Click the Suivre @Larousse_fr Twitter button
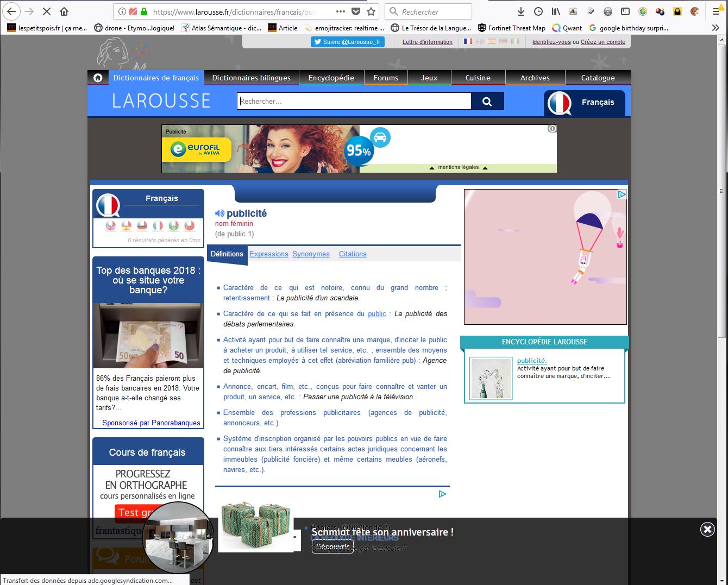Image resolution: width=728 pixels, height=585 pixels. click(348, 42)
